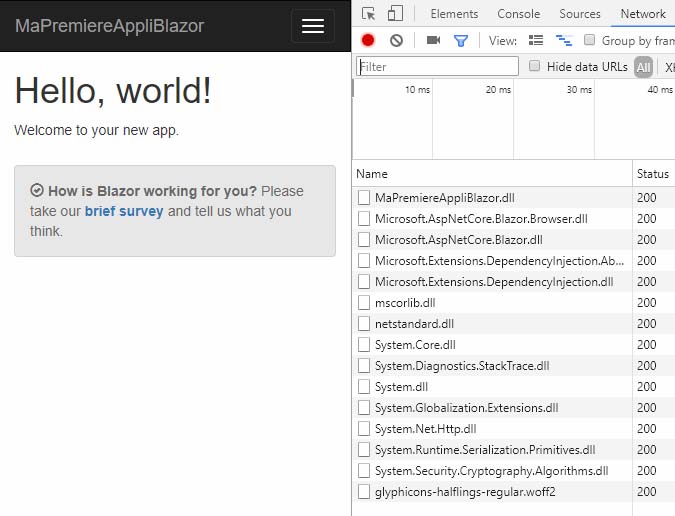Open the hamburger navigation menu
Image resolution: width=675 pixels, height=516 pixels.
click(x=313, y=26)
